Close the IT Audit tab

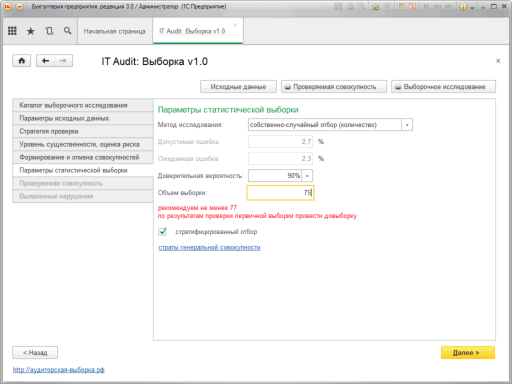235,24
